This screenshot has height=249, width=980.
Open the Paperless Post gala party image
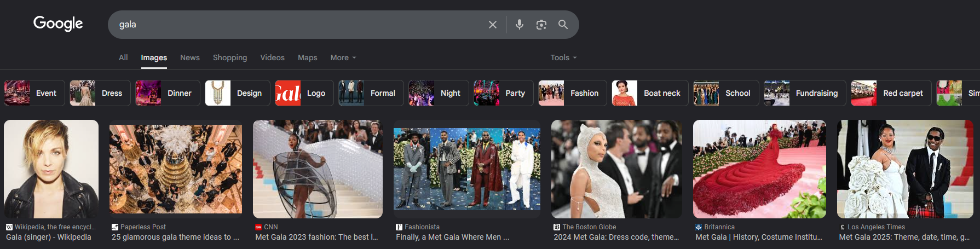(176, 169)
